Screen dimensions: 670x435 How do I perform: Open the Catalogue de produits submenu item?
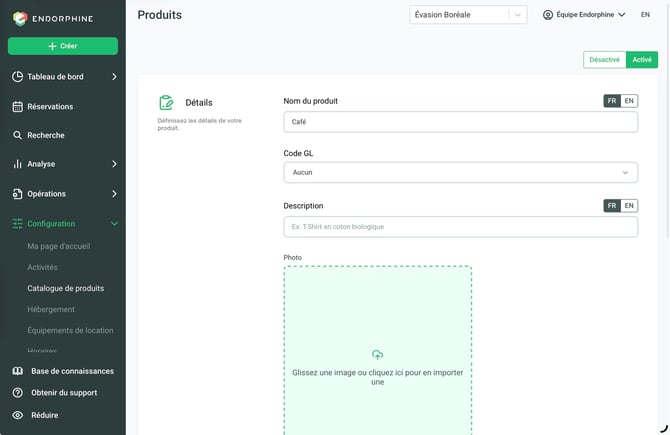pos(66,288)
